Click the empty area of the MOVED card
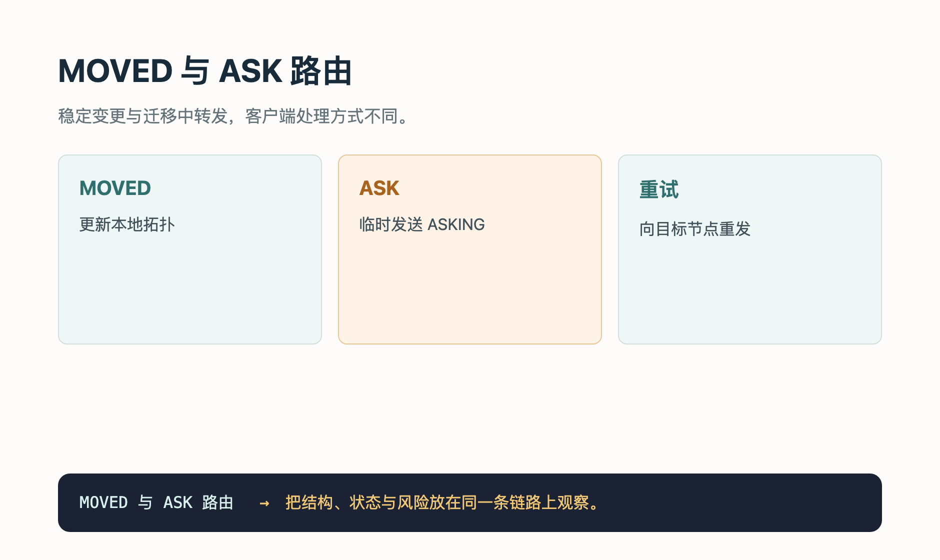Screen dimensions: 940x560 (190, 290)
